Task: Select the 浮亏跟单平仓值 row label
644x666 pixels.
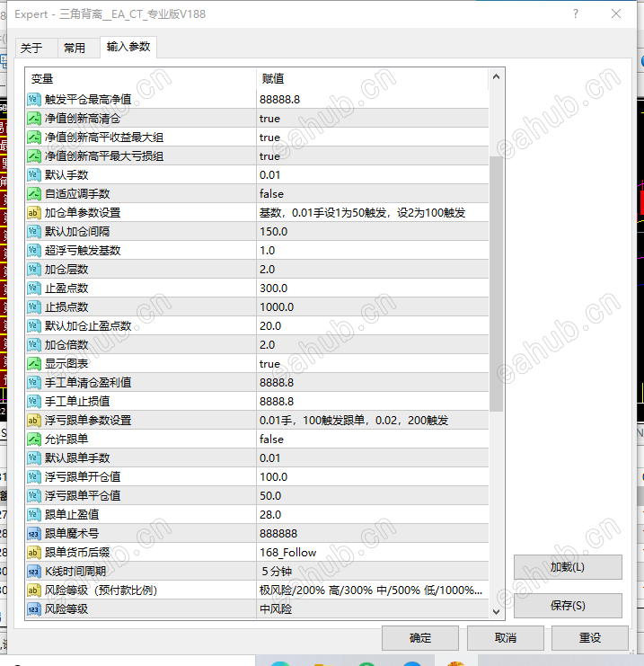Action: point(83,496)
